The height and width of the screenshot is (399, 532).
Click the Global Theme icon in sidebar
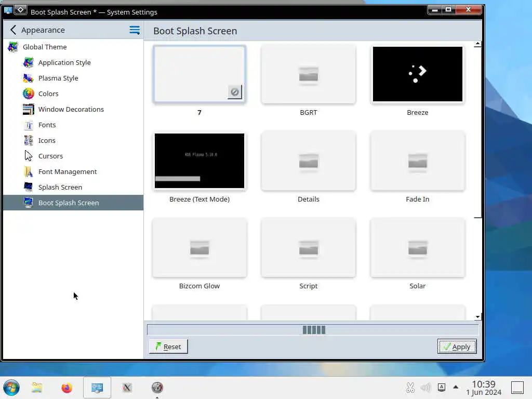[x=13, y=47]
